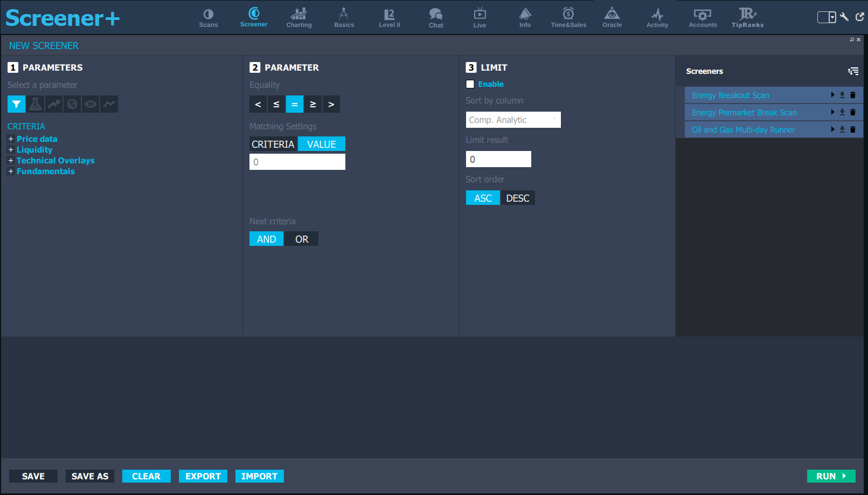Image resolution: width=868 pixels, height=495 pixels.
Task: Set sort order to DESC
Action: [x=517, y=198]
